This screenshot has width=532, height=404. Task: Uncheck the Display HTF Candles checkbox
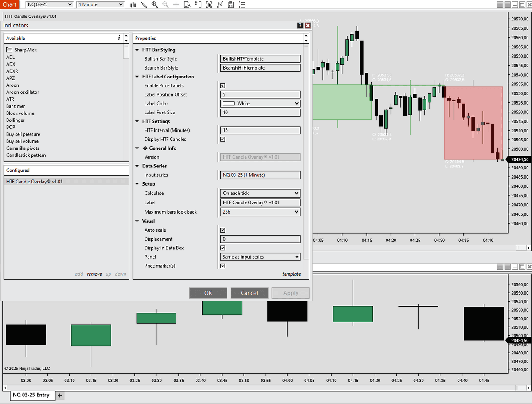click(223, 140)
